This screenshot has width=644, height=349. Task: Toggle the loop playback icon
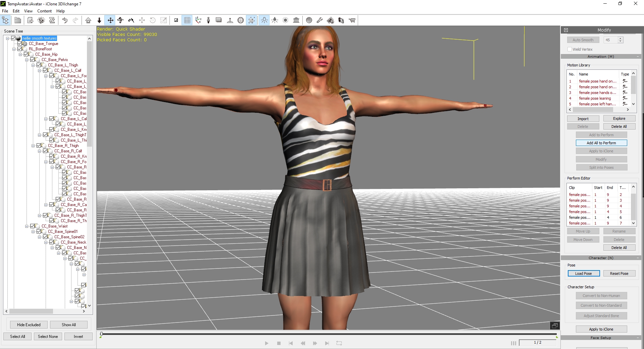(339, 343)
